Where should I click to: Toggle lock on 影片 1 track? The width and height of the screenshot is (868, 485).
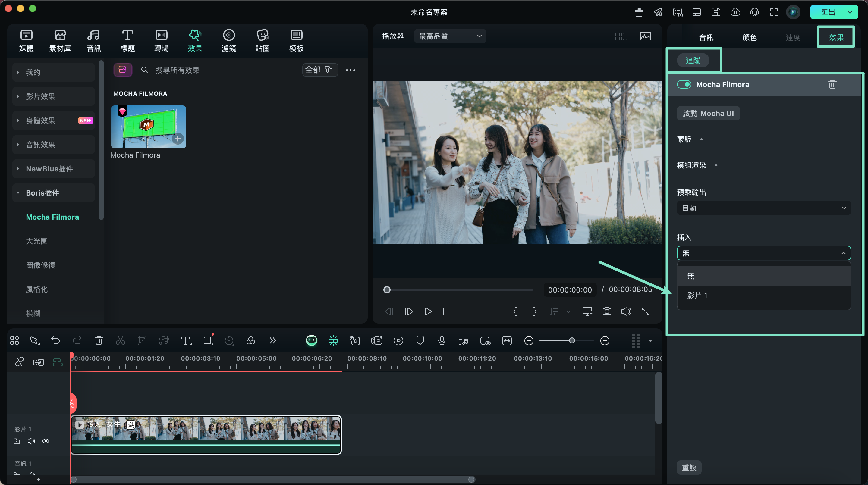(x=17, y=441)
